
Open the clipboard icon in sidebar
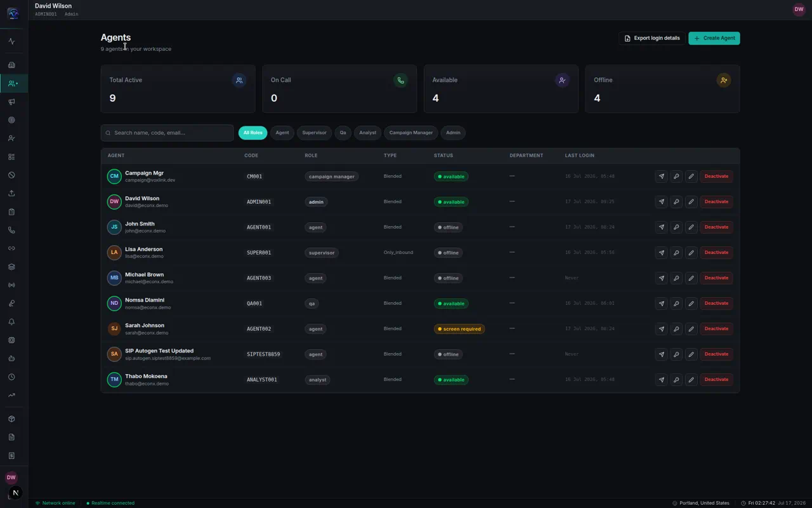[x=11, y=212]
